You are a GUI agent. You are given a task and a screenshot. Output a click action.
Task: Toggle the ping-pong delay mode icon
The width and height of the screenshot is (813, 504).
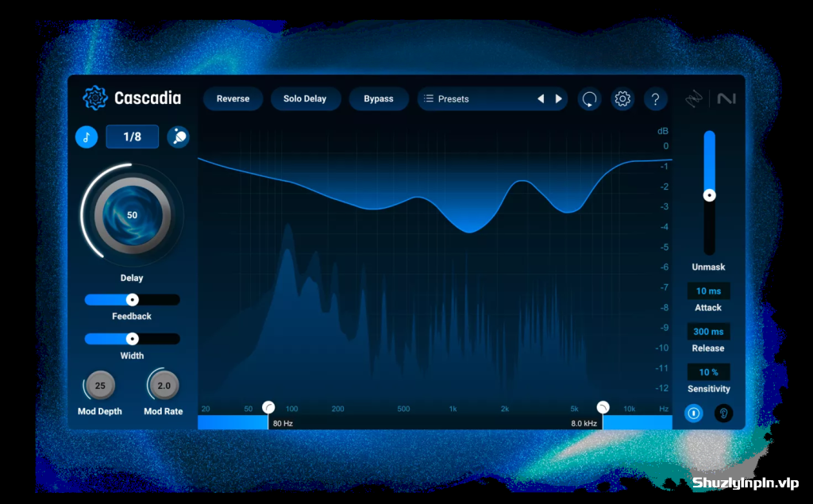click(x=179, y=137)
